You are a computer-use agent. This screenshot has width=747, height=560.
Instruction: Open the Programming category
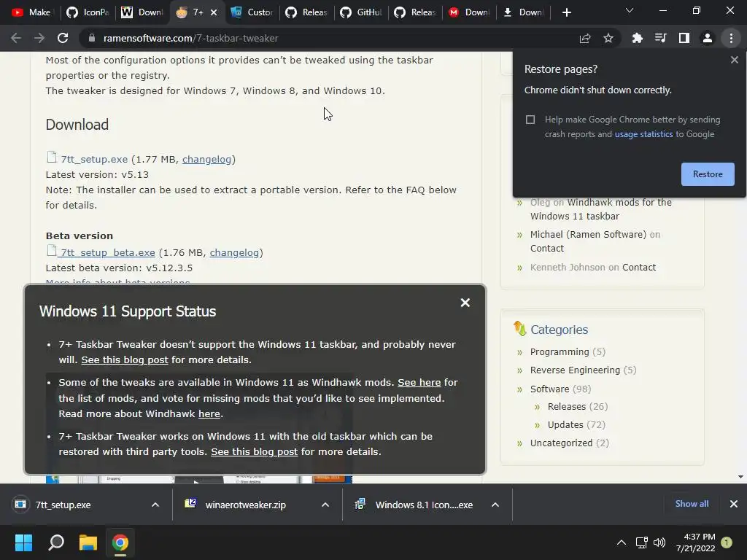(560, 352)
